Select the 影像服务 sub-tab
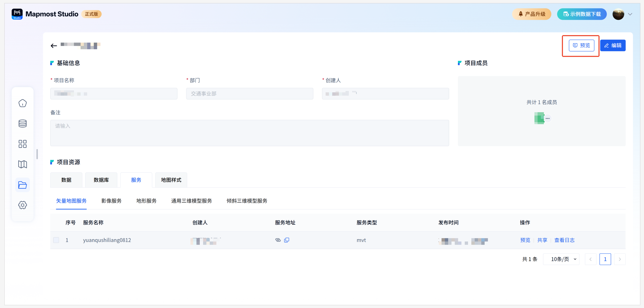This screenshot has width=644, height=308. click(111, 201)
